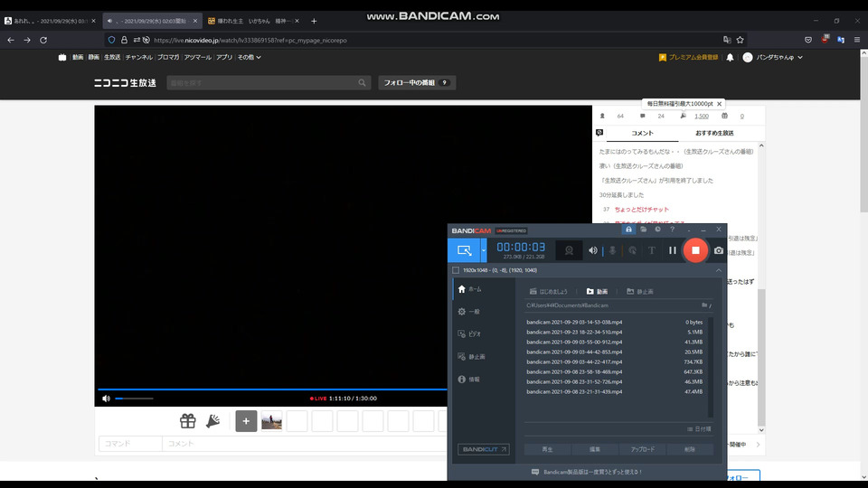This screenshot has height=488, width=868.
Task: Focus the コマンド command input field
Action: (x=130, y=443)
